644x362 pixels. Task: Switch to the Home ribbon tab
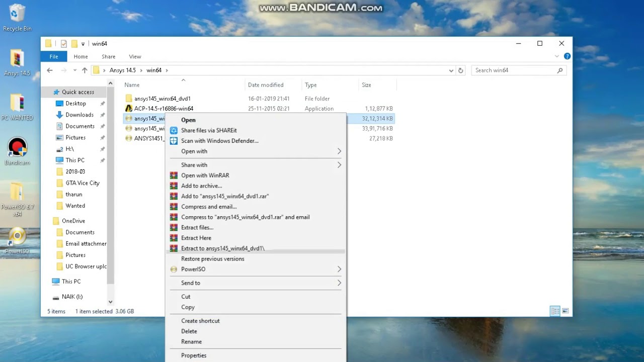click(x=80, y=56)
